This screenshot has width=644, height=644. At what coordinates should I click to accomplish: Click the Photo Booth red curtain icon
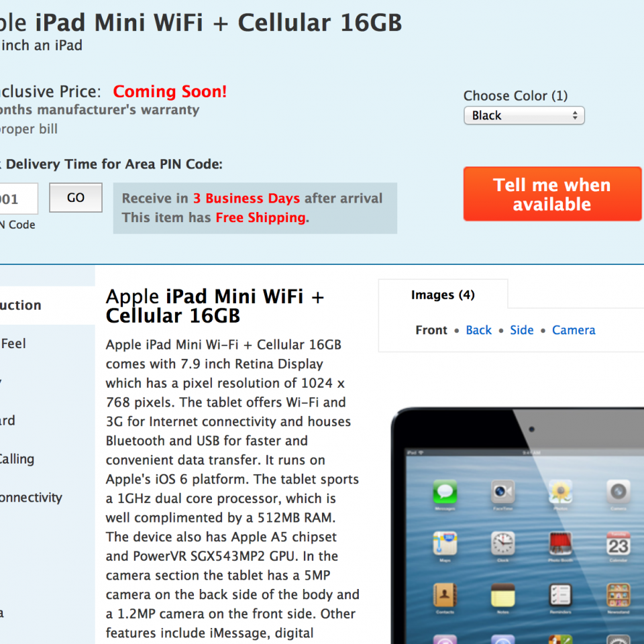[561, 543]
